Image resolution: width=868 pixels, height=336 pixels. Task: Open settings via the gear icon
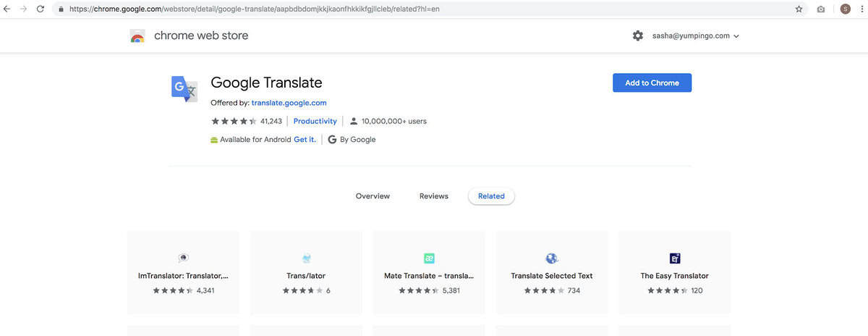(637, 35)
